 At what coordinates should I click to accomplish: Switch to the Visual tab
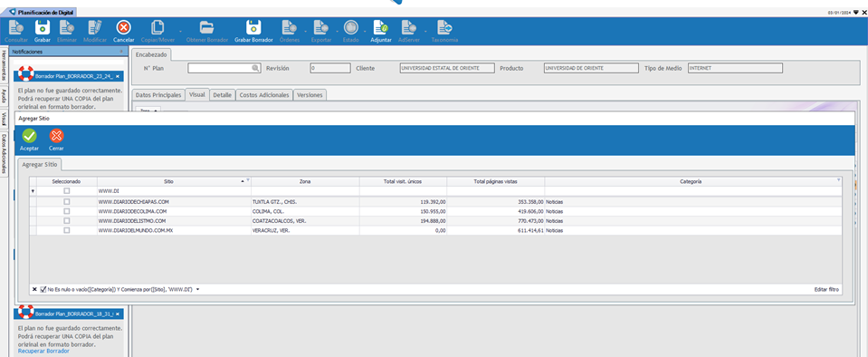coord(197,95)
